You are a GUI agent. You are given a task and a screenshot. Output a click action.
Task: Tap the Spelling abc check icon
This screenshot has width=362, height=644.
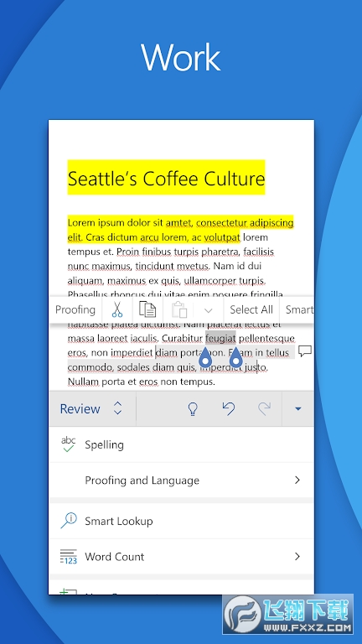click(x=69, y=444)
